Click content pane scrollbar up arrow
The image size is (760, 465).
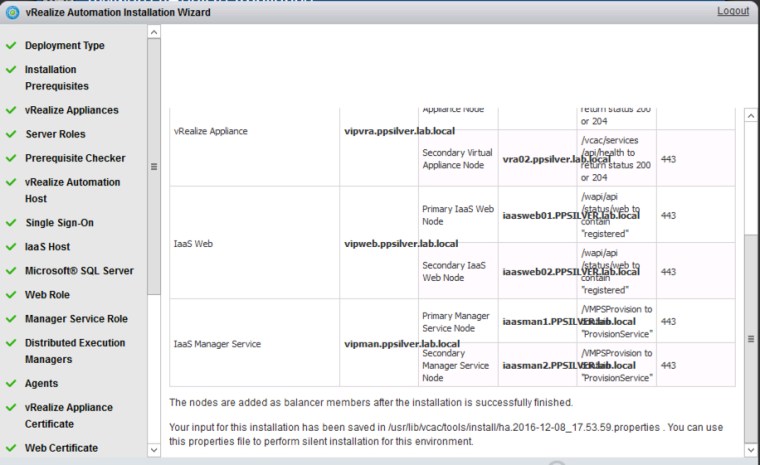pos(750,115)
